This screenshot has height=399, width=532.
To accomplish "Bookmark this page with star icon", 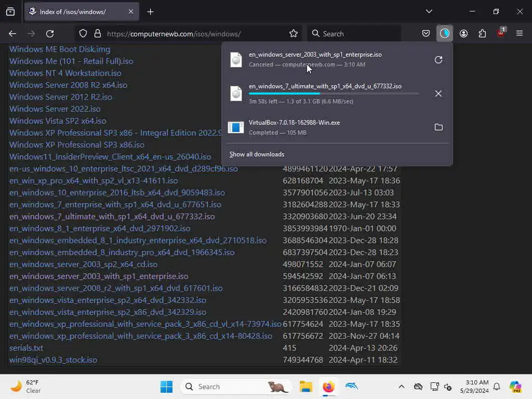I will pyautogui.click(x=294, y=34).
